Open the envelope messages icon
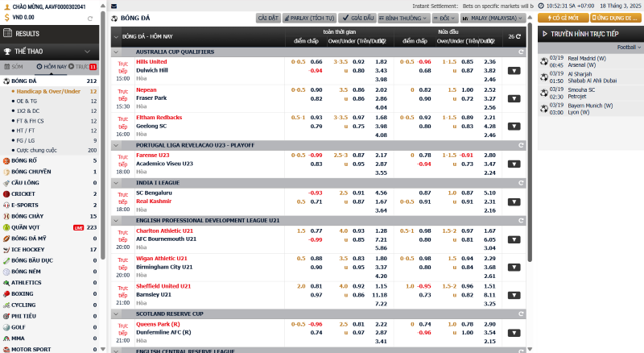The width and height of the screenshot is (644, 353). 114,6
